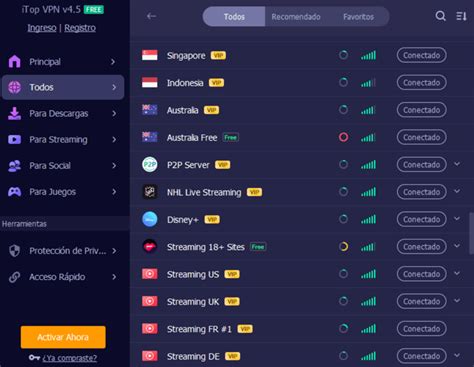Click the Principal home icon

tap(14, 61)
